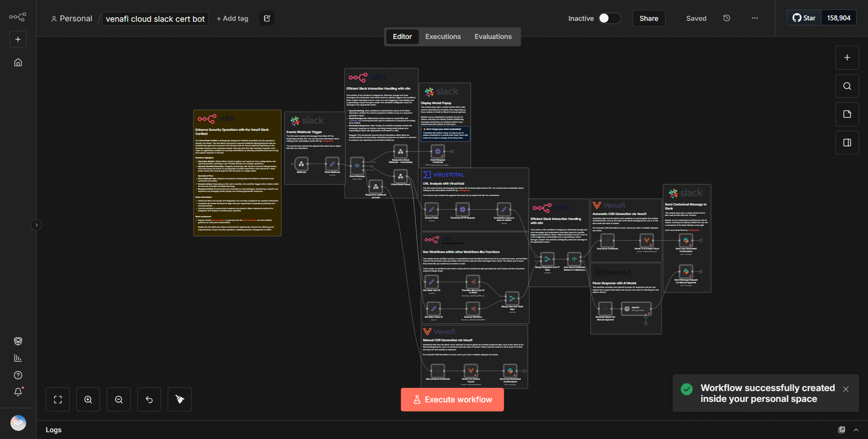Image resolution: width=868 pixels, height=439 pixels.
Task: Select the Parse Webhook node
Action: [x=332, y=164]
